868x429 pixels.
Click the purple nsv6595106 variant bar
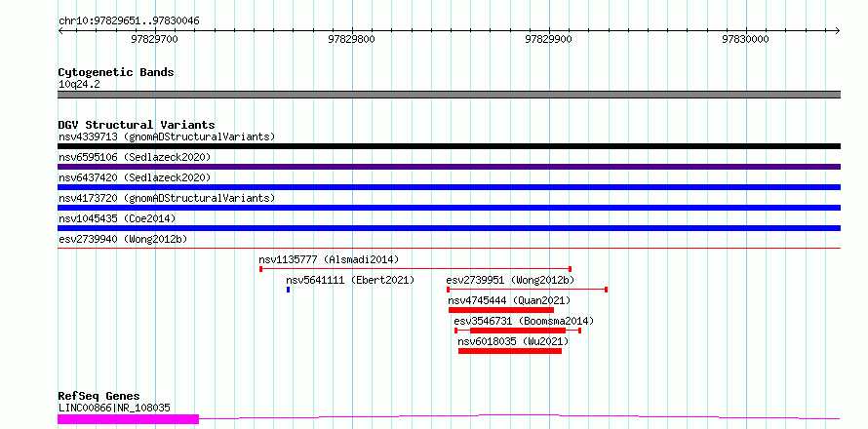(449, 167)
